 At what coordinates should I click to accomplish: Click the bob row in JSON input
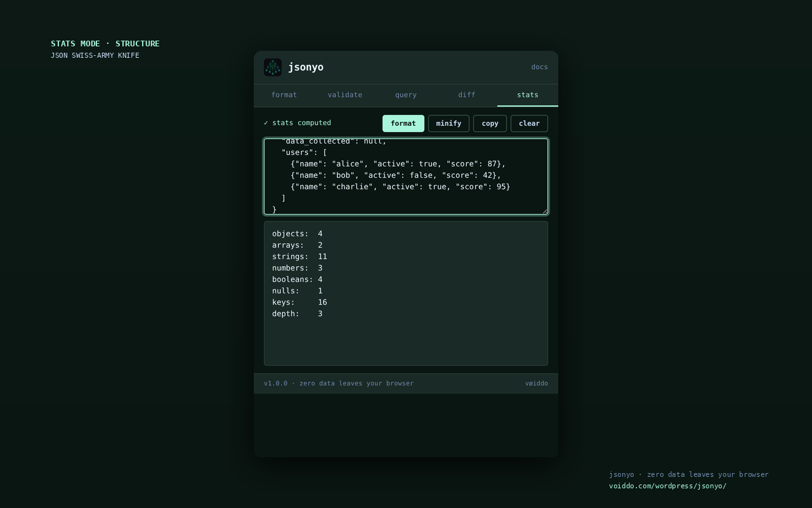click(396, 175)
